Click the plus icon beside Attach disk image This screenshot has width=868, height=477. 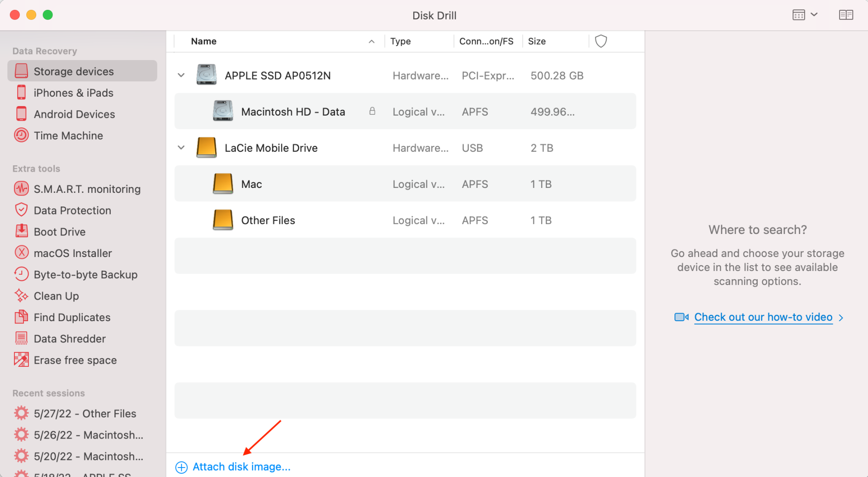coord(181,467)
